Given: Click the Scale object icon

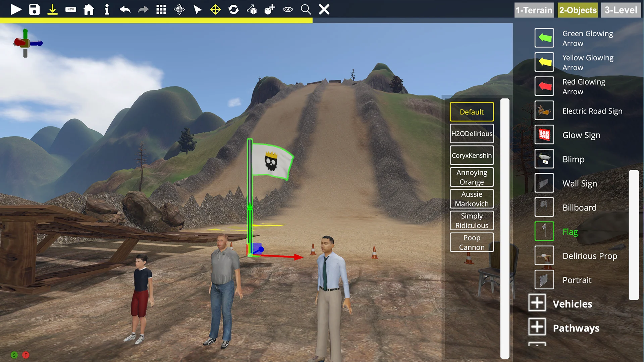Looking at the screenshot, I should pyautogui.click(x=252, y=9).
